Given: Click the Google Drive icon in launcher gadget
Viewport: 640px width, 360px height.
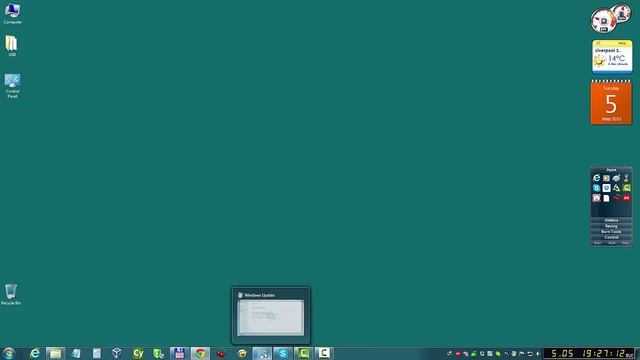Looking at the screenshot, I should 616,188.
